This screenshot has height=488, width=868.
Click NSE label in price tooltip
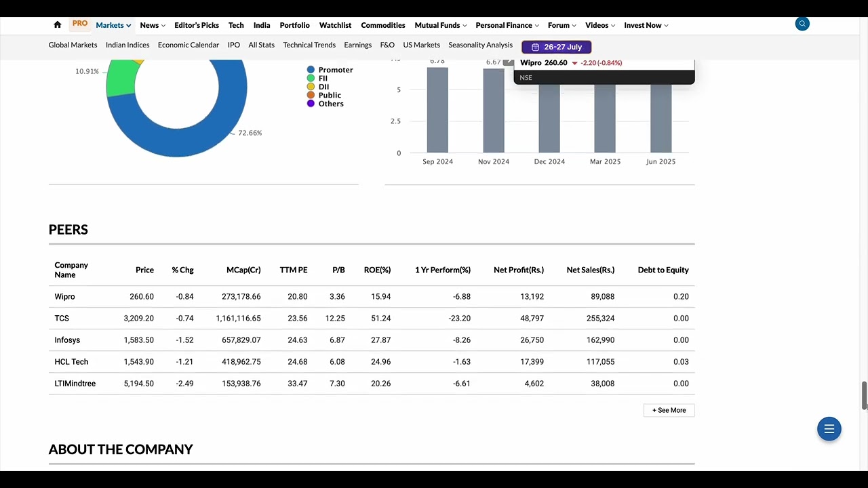click(526, 78)
